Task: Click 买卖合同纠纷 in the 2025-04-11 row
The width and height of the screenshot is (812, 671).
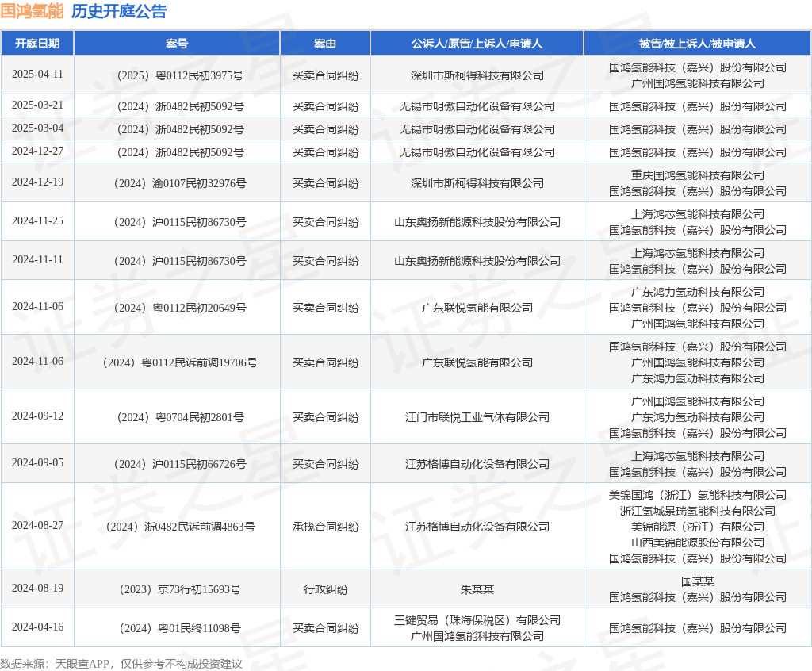Action: click(x=325, y=75)
